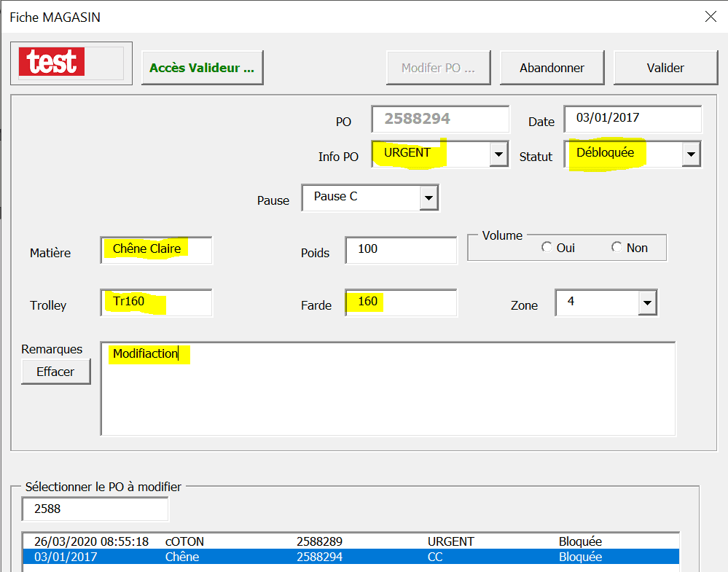Click the Date field showing 03/01/2017

(x=632, y=119)
